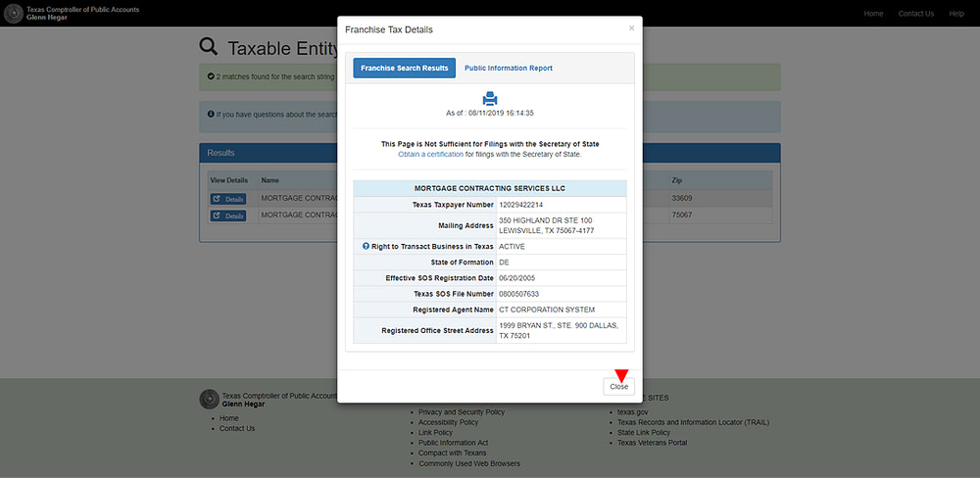This screenshot has width=980, height=478.
Task: Click the View Details column header
Action: 228,180
